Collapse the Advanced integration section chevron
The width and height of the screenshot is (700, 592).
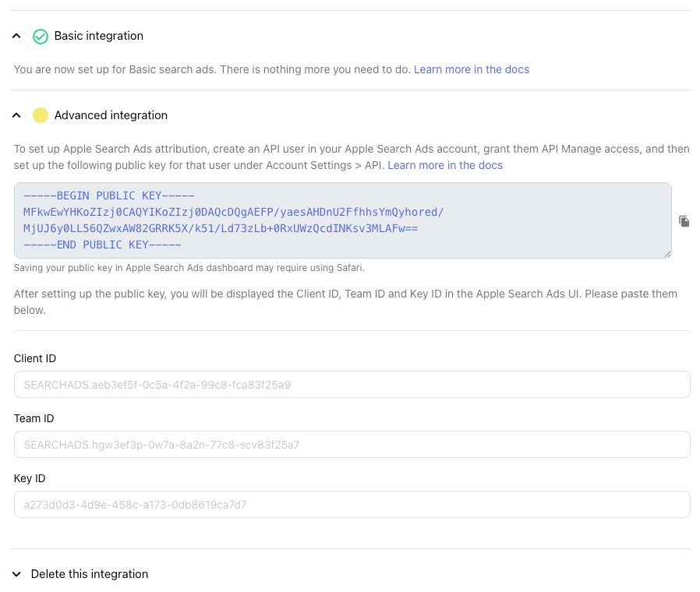pos(16,115)
